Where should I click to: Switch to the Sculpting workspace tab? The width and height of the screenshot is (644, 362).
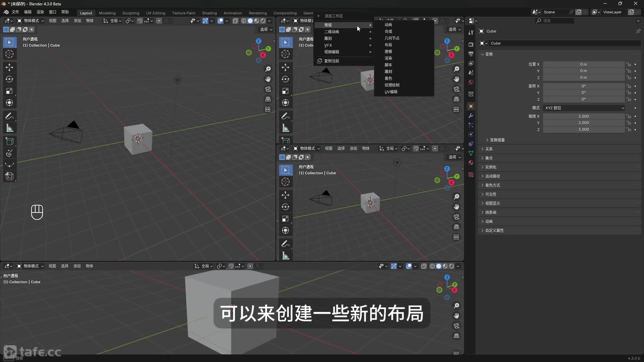[x=131, y=13]
